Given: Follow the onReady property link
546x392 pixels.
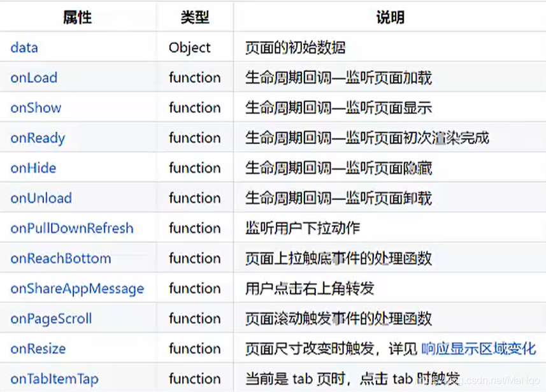Looking at the screenshot, I should point(38,138).
